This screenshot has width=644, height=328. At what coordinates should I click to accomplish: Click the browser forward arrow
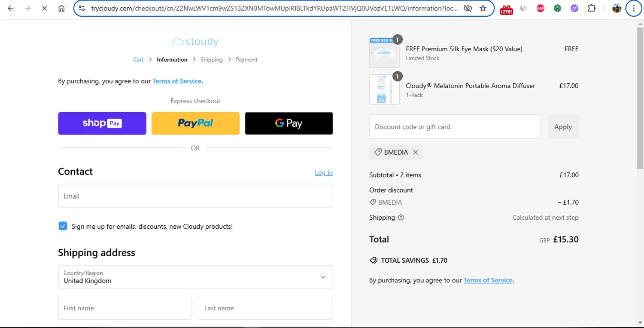27,8
